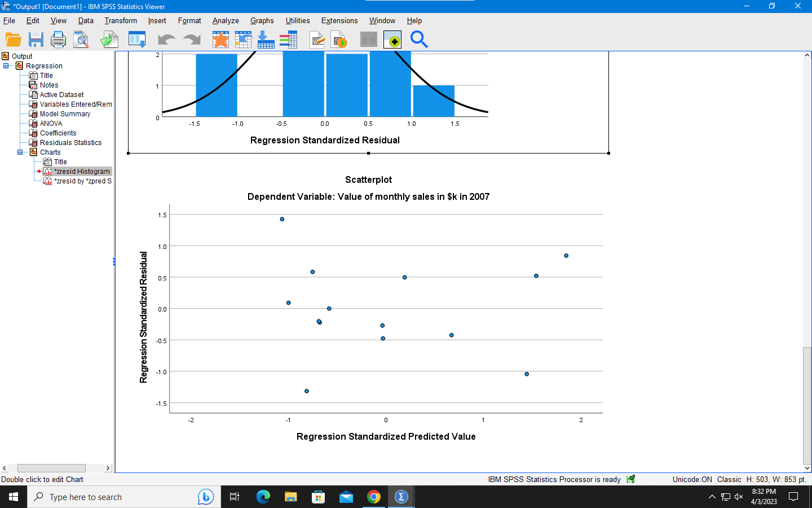Use the Find magnifier tool
The image size is (812, 508).
418,40
